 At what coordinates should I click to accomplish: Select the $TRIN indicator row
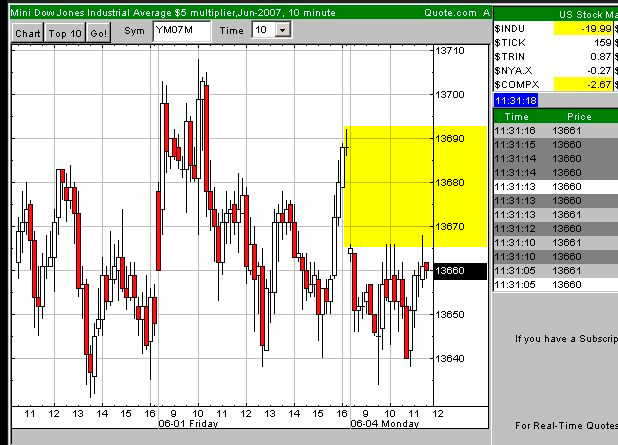click(555, 57)
